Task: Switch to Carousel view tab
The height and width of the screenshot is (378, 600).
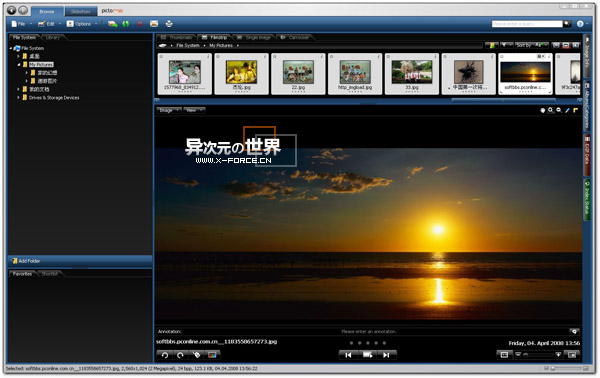Action: [x=295, y=37]
